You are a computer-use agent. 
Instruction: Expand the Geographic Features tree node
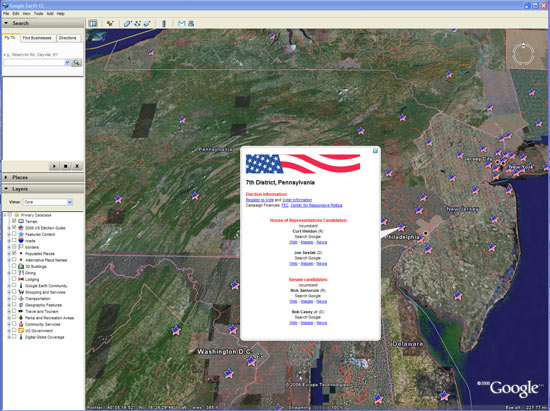(9, 305)
